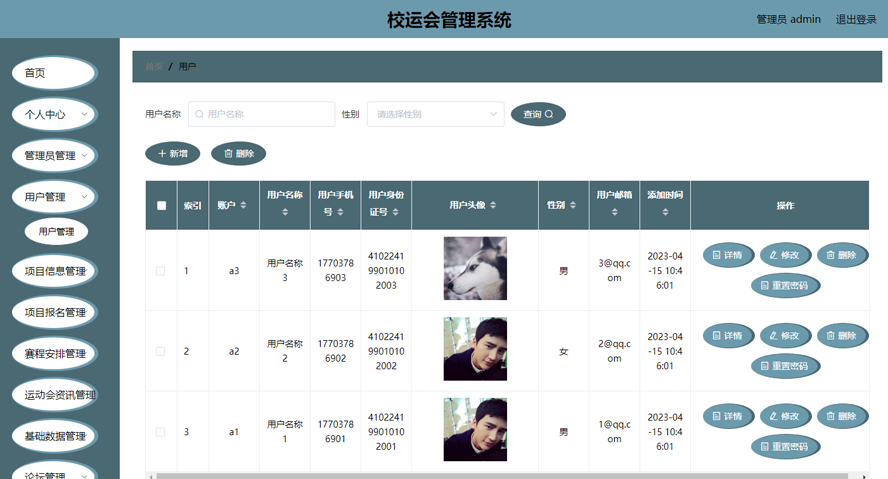This screenshot has height=479, width=888.
Task: Click 重置密码 for user a3
Action: coord(785,285)
